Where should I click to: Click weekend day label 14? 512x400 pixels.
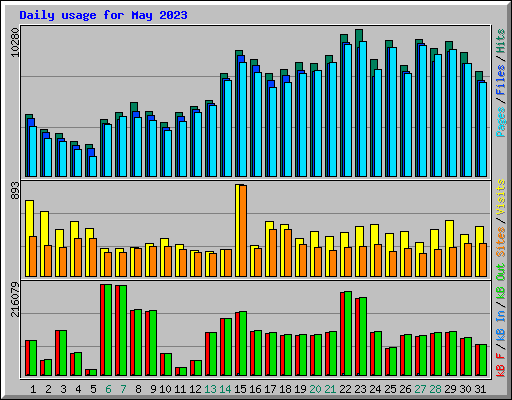pos(225,389)
